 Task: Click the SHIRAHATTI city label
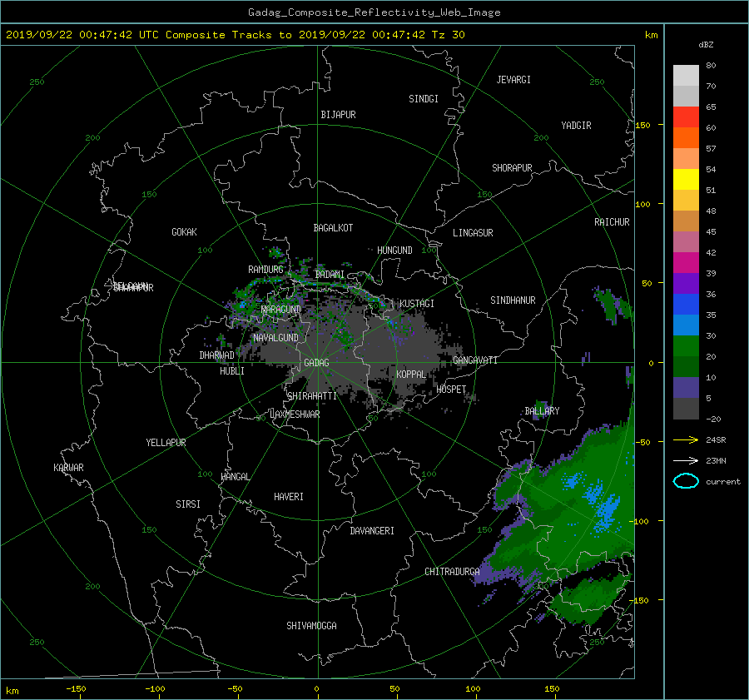tap(312, 396)
